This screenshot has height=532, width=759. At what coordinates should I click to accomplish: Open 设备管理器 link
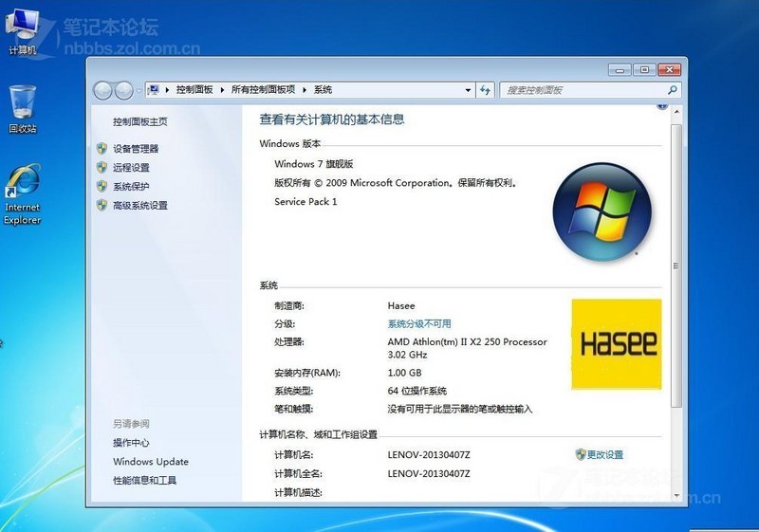point(136,149)
